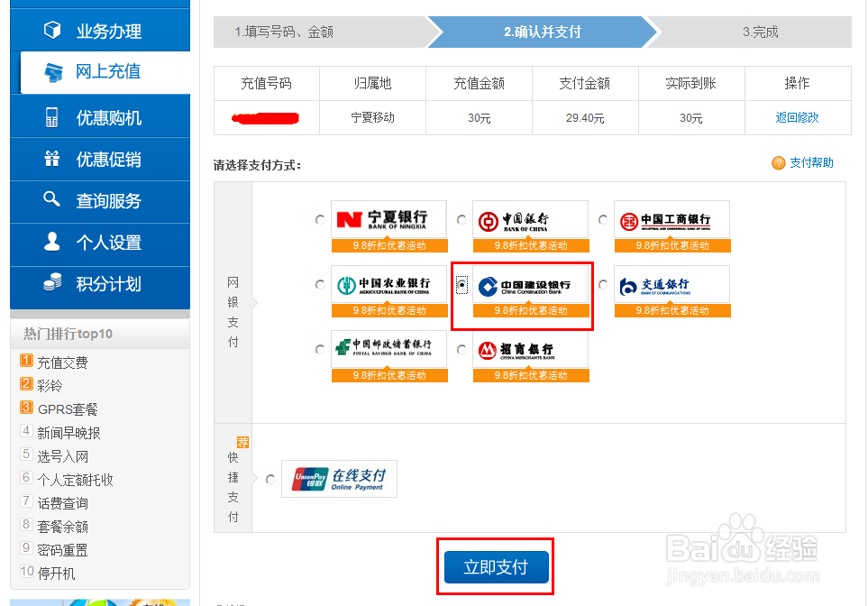Image resolution: width=868 pixels, height=606 pixels.
Task: Click the 交通银行 bank logo
Action: point(672,284)
